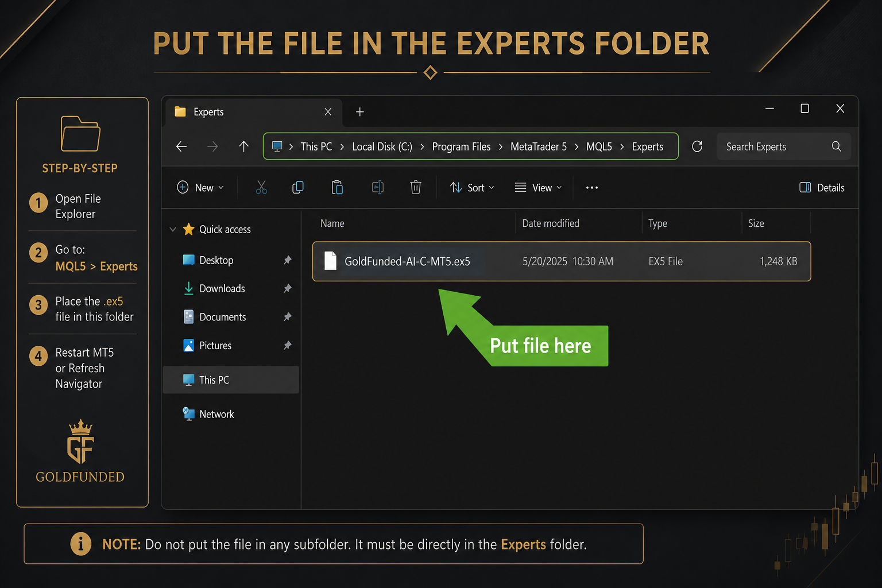
Task: Collapse the Quick access tree chevron
Action: 173,229
